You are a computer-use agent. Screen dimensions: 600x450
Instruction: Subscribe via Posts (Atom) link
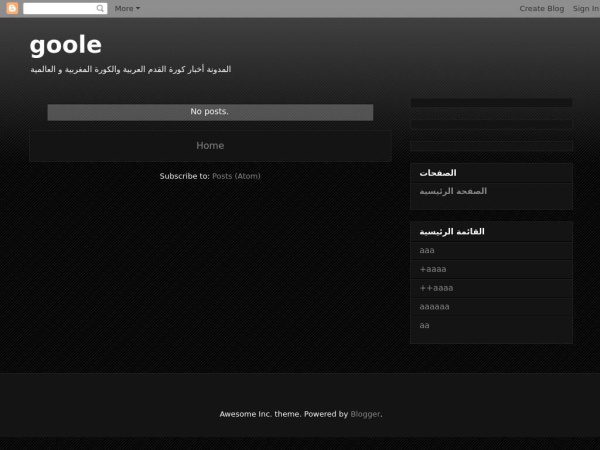click(236, 176)
